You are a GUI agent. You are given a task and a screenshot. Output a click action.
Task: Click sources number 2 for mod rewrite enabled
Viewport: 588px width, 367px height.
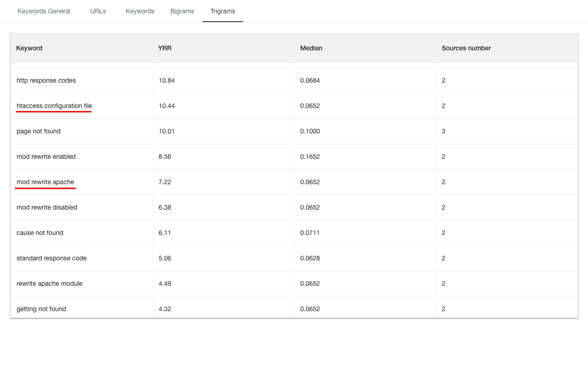[444, 156]
